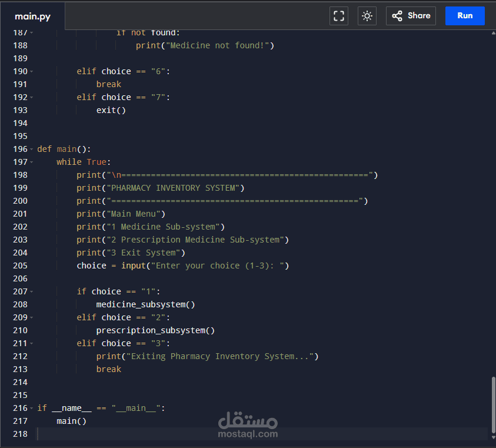This screenshot has height=448, width=496.
Task: Click the 'True' keyword on line 197
Action: pyautogui.click(x=96, y=162)
